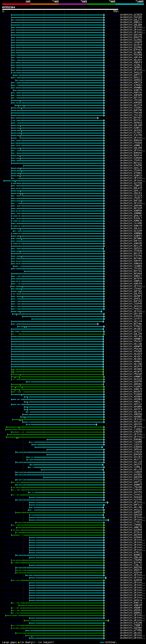Click the red 20% identity color bar
This screenshot has width=146, height=644.
pyautogui.click(x=16, y=4)
